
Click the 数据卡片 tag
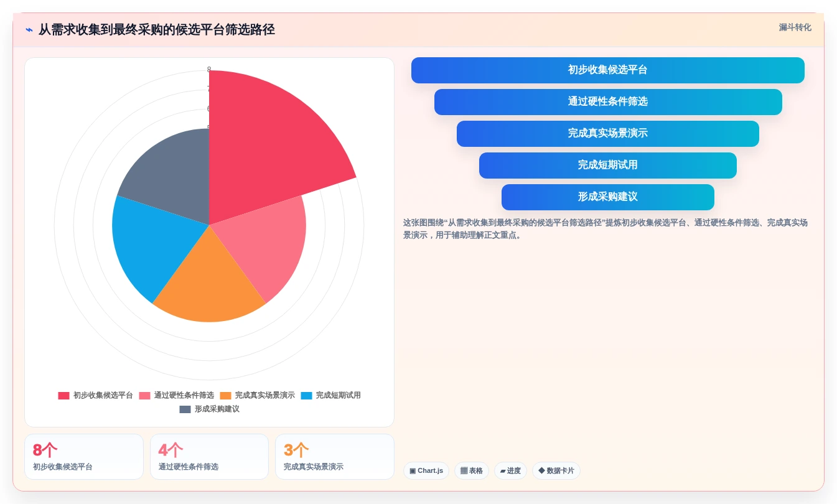[556, 471]
